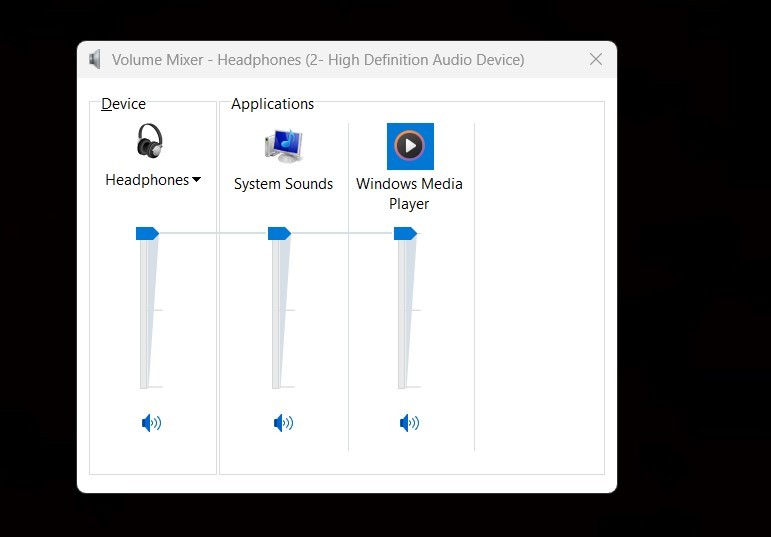Click the speaker icon in the title bar
Image resolution: width=771 pixels, height=537 pixels.
tap(94, 60)
